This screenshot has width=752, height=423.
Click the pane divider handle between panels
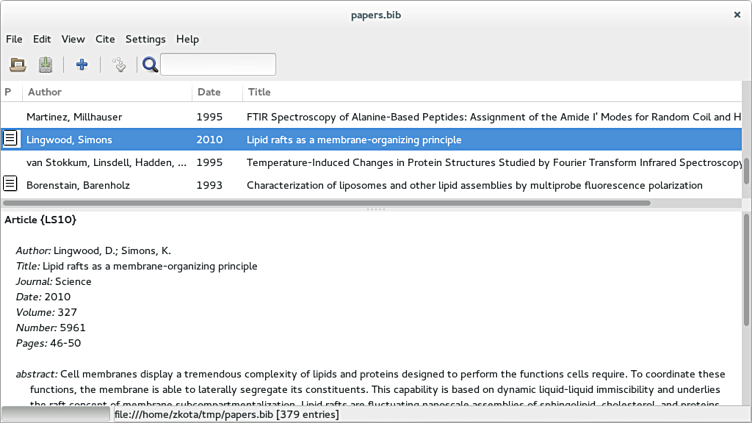pyautogui.click(x=376, y=209)
